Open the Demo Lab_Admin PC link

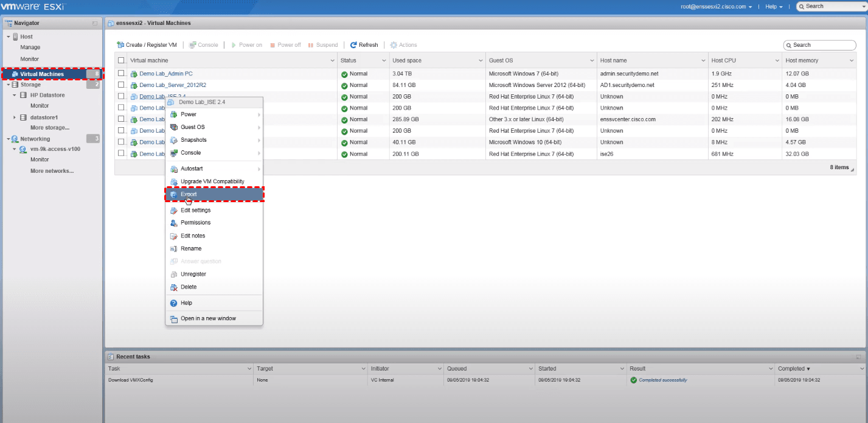click(x=165, y=74)
